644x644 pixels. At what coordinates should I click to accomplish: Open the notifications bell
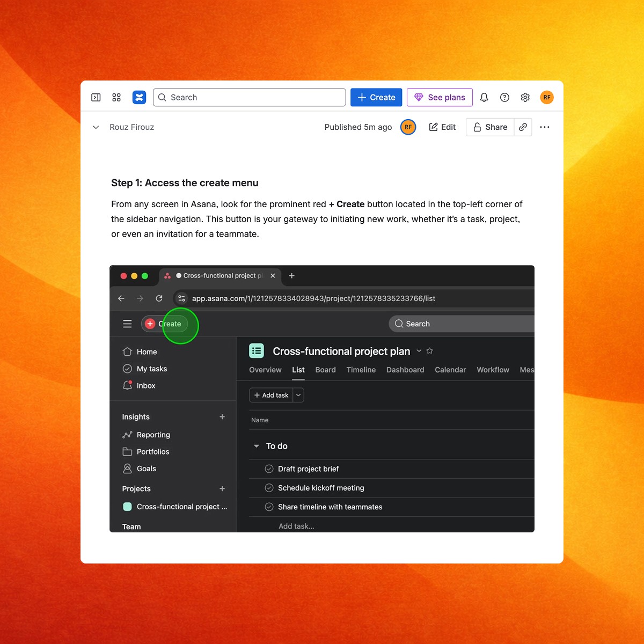pos(484,97)
